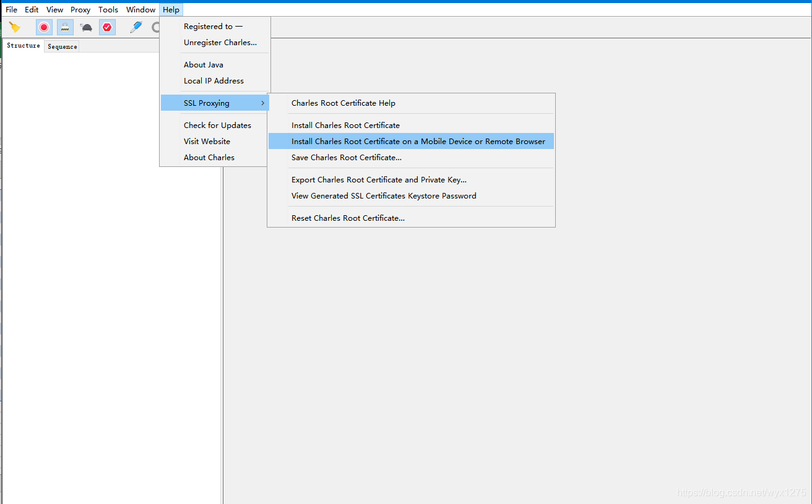Export Charles Root Certificate and Private Key
The width and height of the screenshot is (812, 504).
[411, 180]
